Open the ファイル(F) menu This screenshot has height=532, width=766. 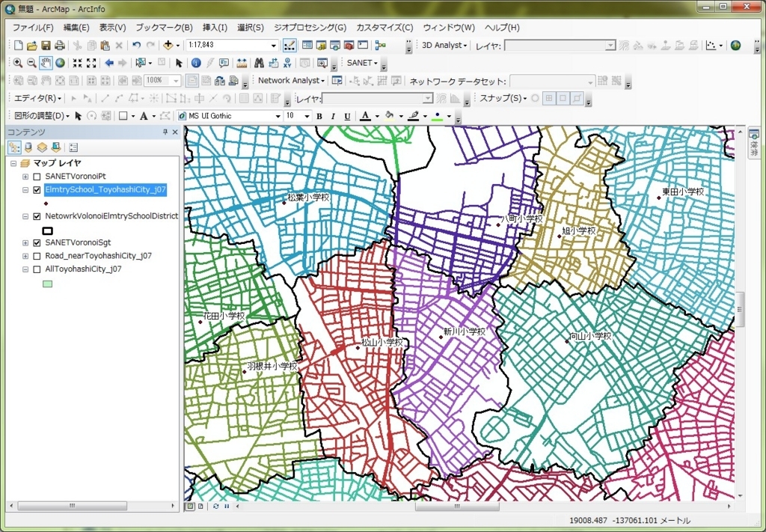pyautogui.click(x=33, y=28)
